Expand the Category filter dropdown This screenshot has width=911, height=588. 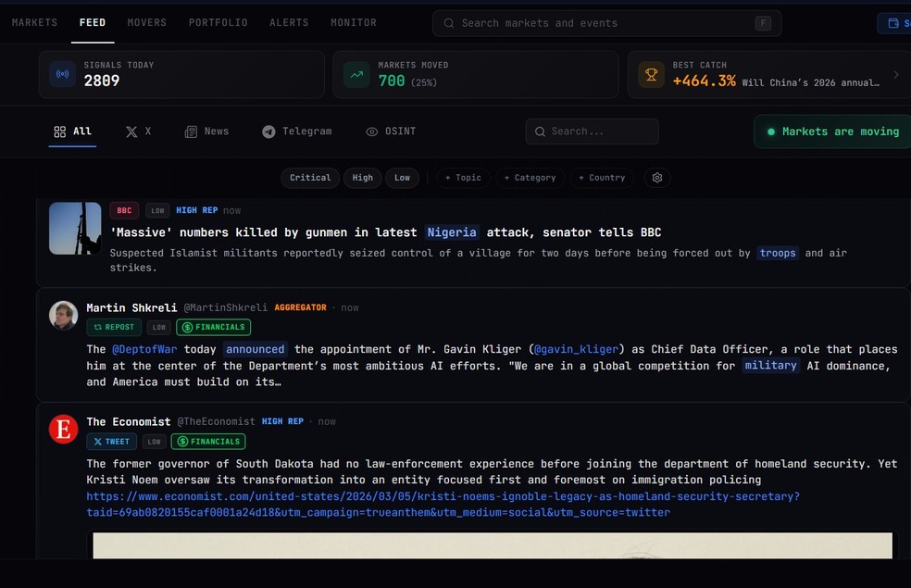pyautogui.click(x=530, y=178)
